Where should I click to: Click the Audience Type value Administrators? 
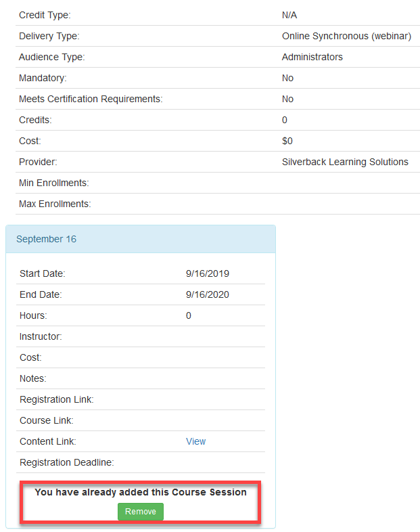[x=312, y=57]
